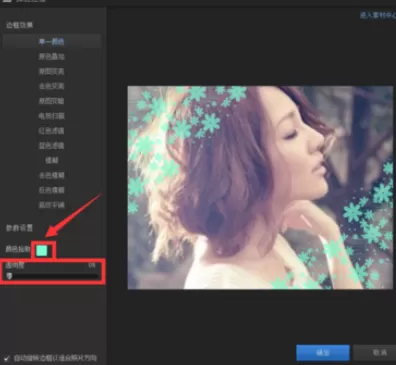The width and height of the screenshot is (396, 365).
Task: Choose the 蓝色滤镜 border effect
Action: (51, 146)
